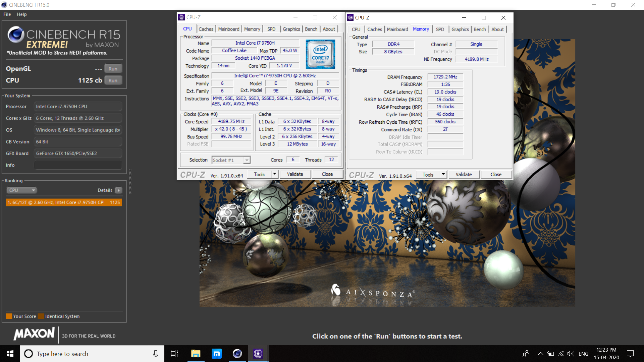Click Validate in right CPU-Z window
Image resolution: width=644 pixels, height=362 pixels.
[464, 175]
